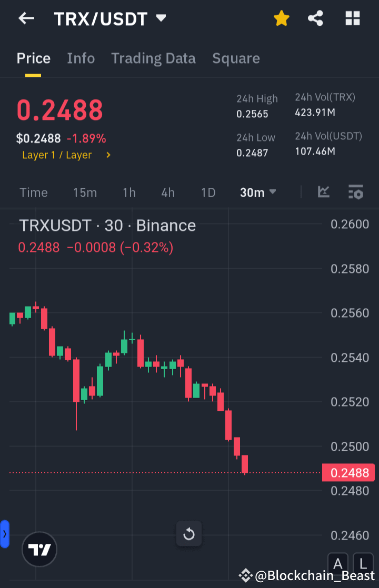Tap the TradingView logo
Viewport: 379px width, 588px height.
tap(39, 549)
